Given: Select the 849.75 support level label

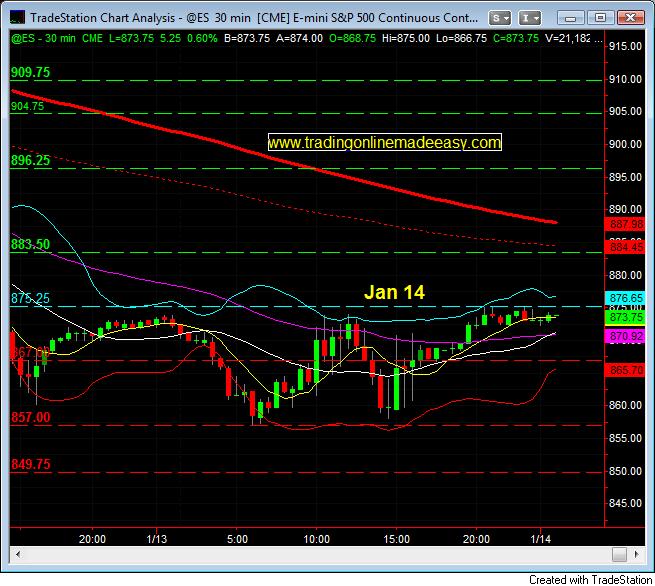Looking at the screenshot, I should pyautogui.click(x=30, y=464).
